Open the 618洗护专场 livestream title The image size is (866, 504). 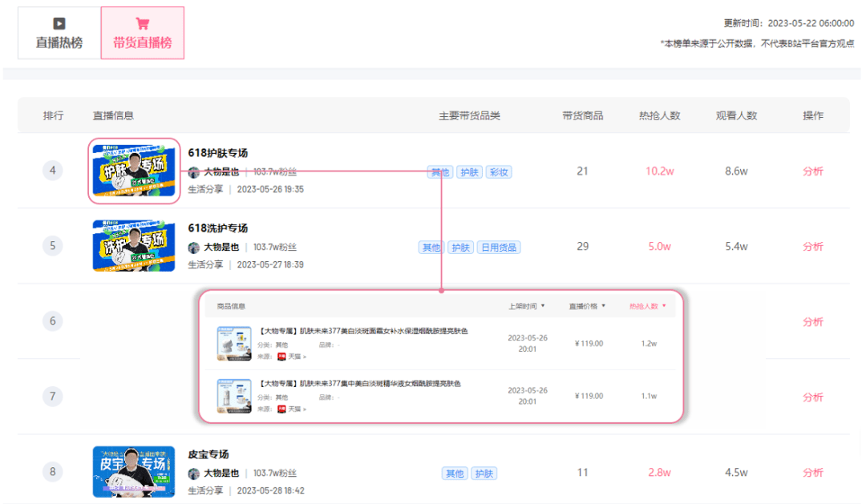217,228
